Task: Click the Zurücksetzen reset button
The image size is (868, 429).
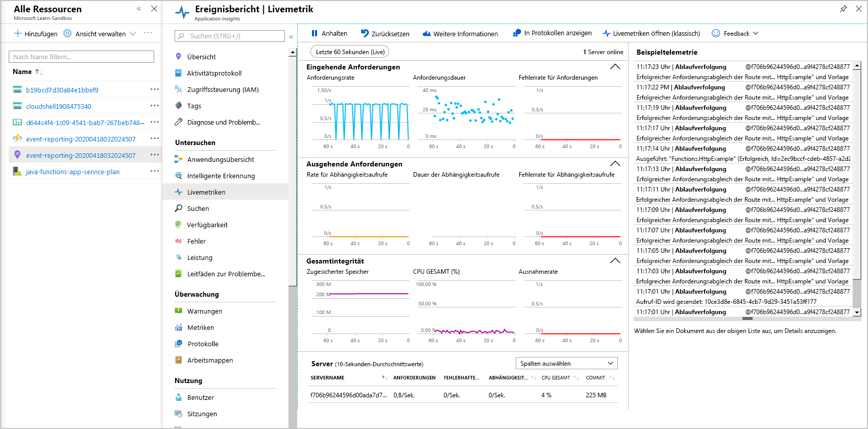Action: click(x=385, y=34)
